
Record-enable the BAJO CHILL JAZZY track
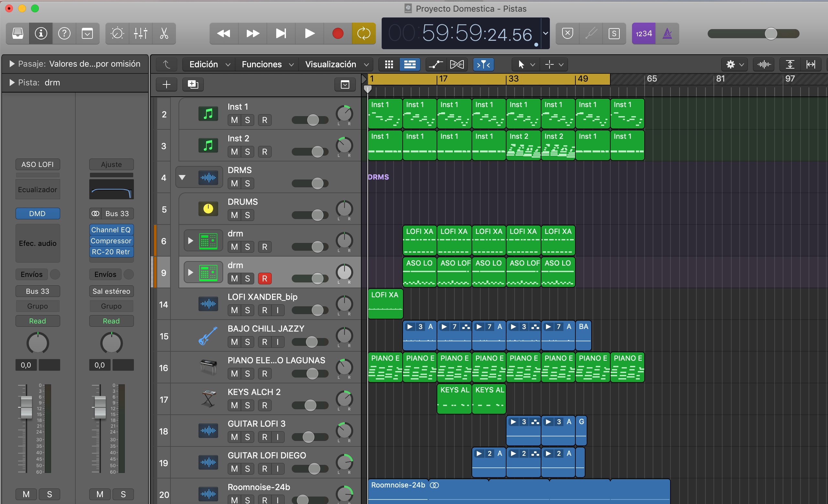coord(265,342)
